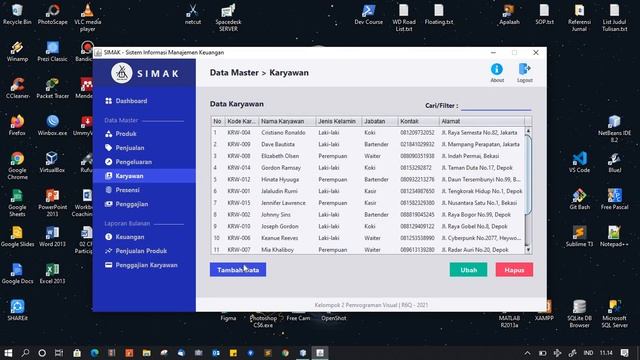Open the Excel 2013 desktop icon
Viewport: 640px width, 360px height.
52,273
